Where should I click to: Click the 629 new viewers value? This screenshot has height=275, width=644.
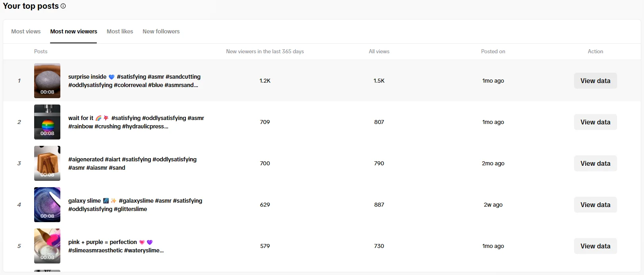tap(265, 205)
